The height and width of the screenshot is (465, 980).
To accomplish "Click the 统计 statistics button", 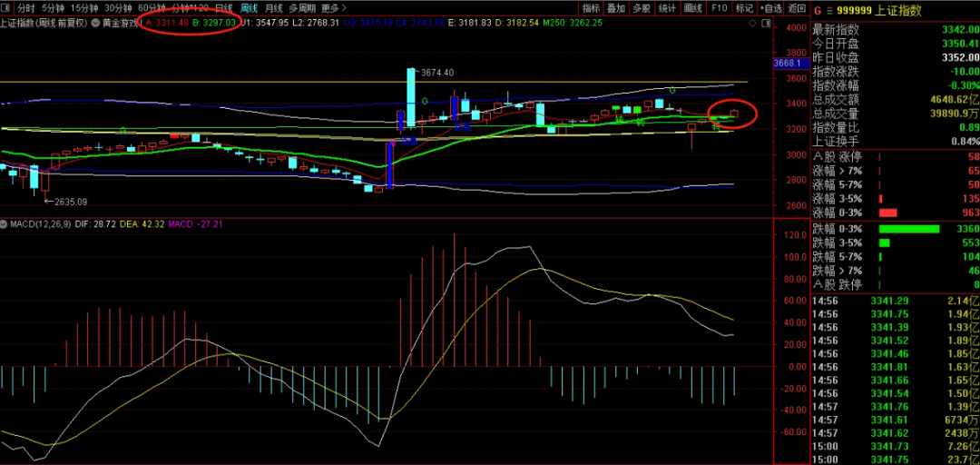I will tap(667, 8).
